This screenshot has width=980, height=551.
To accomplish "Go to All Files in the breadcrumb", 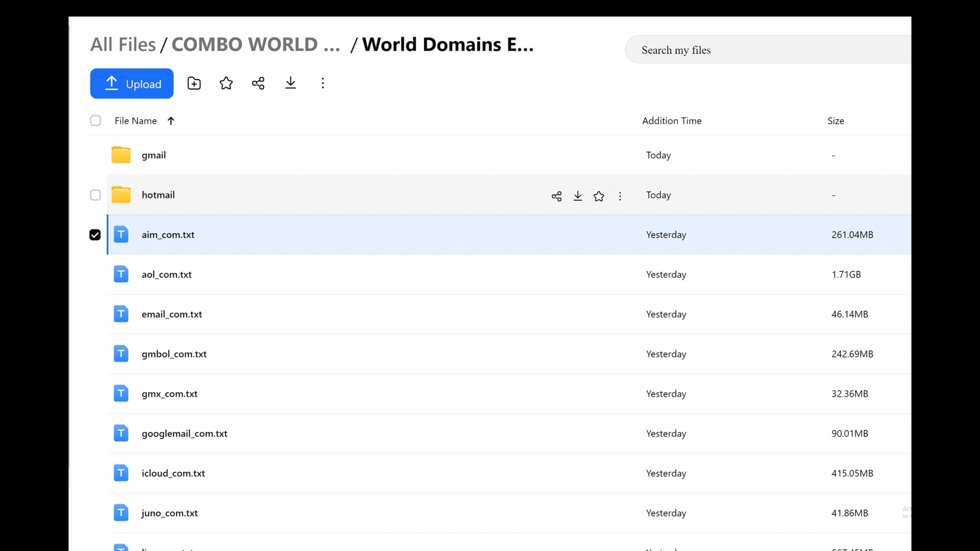I will [x=123, y=44].
